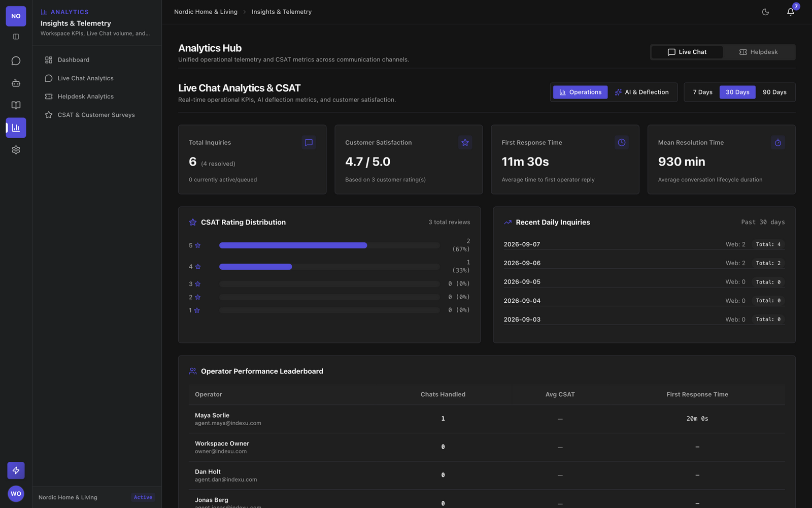Click the Total Inquiries chat icon

[309, 143]
